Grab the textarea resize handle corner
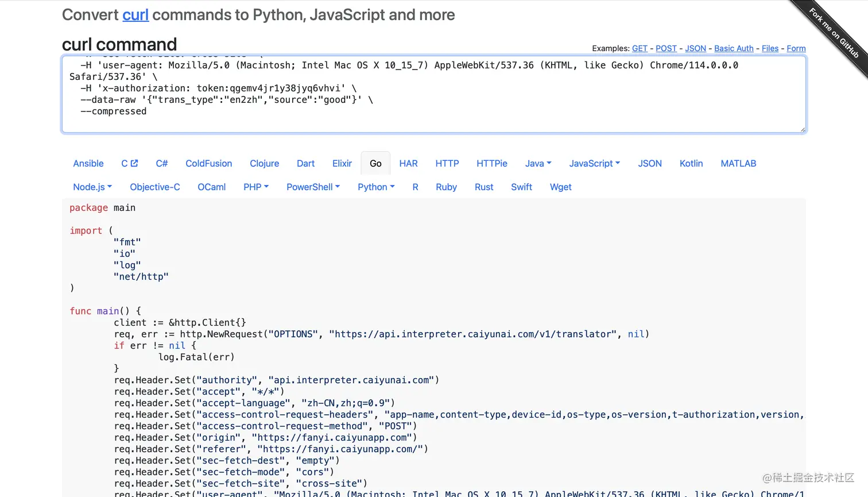This screenshot has height=497, width=868. [803, 129]
